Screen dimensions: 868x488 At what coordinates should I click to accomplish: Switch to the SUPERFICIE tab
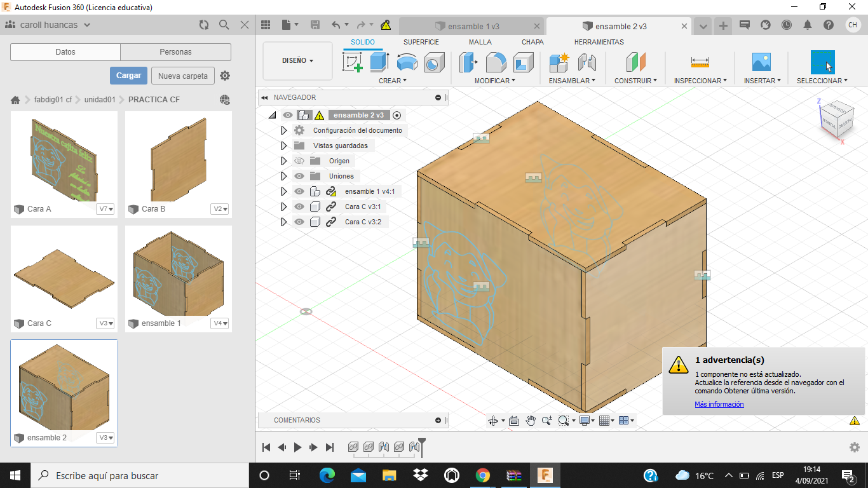tap(421, 42)
